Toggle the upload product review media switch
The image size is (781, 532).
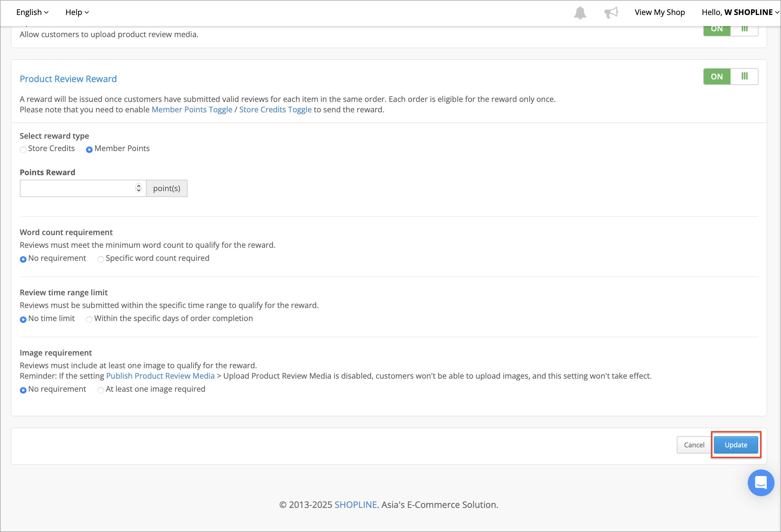click(731, 30)
